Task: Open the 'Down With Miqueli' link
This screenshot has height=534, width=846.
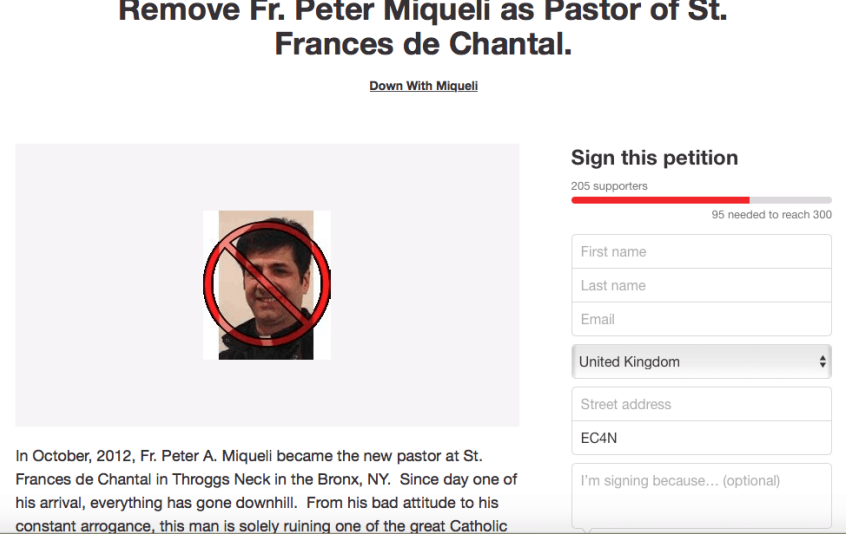Action: pyautogui.click(x=423, y=86)
